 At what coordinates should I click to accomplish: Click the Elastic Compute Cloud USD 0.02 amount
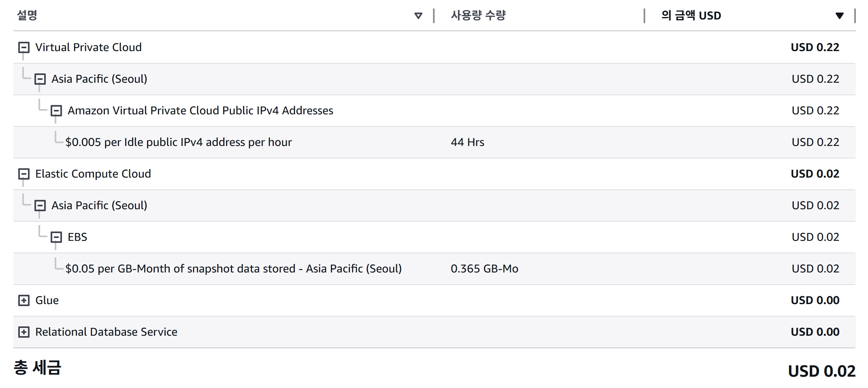coord(815,174)
